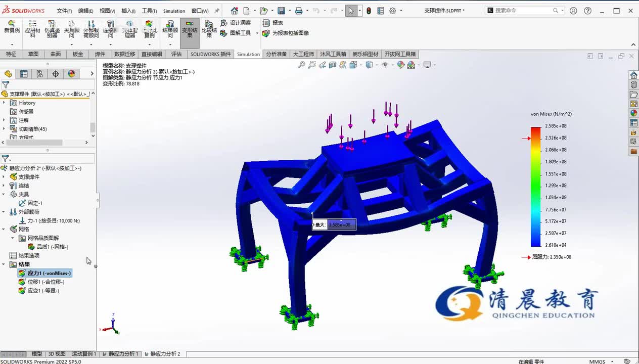Viewport: 639px width, 364px height.
Task: Click the Home icon in title toolbar
Action: click(234, 11)
